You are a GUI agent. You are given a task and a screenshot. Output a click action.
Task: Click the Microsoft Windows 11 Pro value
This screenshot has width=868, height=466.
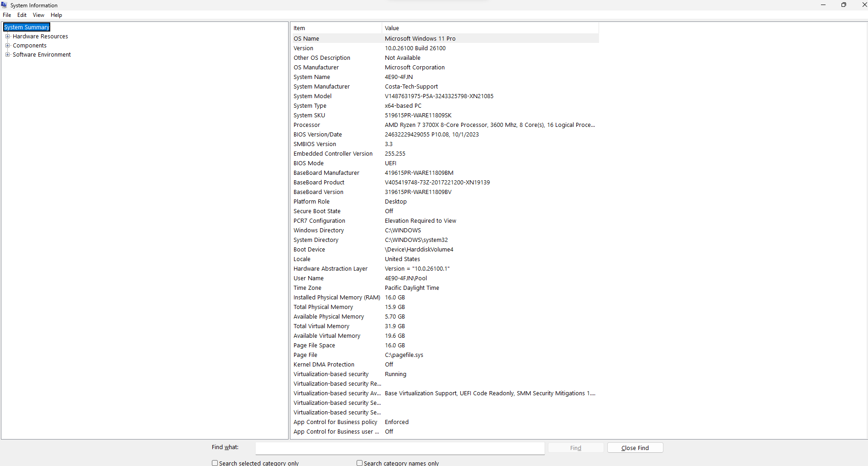[420, 39]
